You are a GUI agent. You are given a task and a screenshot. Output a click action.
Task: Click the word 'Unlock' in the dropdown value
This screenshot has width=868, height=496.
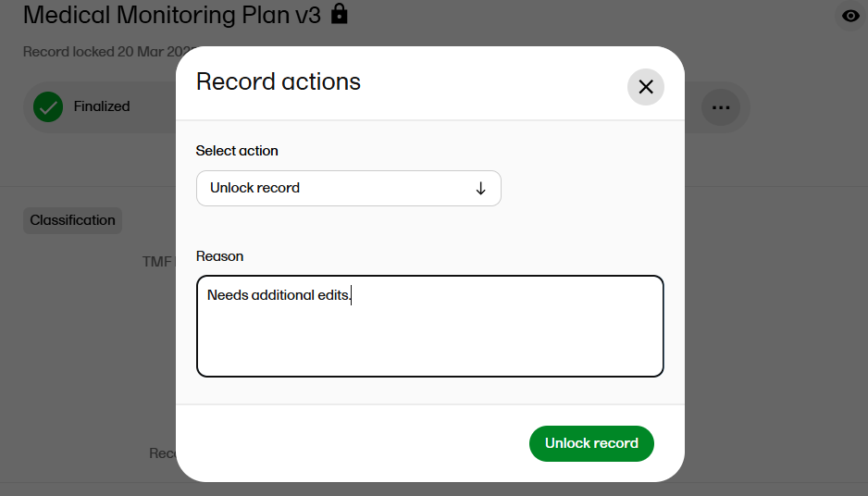[x=231, y=188]
